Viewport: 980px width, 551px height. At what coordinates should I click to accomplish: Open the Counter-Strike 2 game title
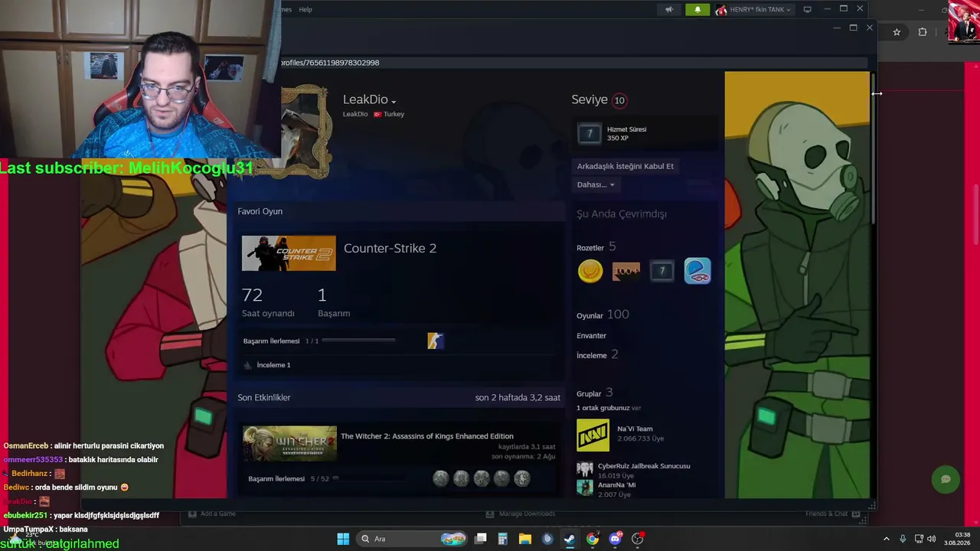[x=390, y=248]
